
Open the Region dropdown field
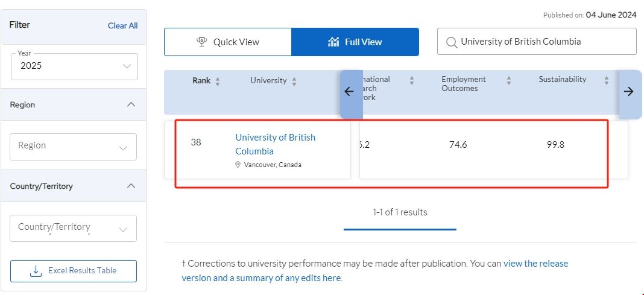73,146
